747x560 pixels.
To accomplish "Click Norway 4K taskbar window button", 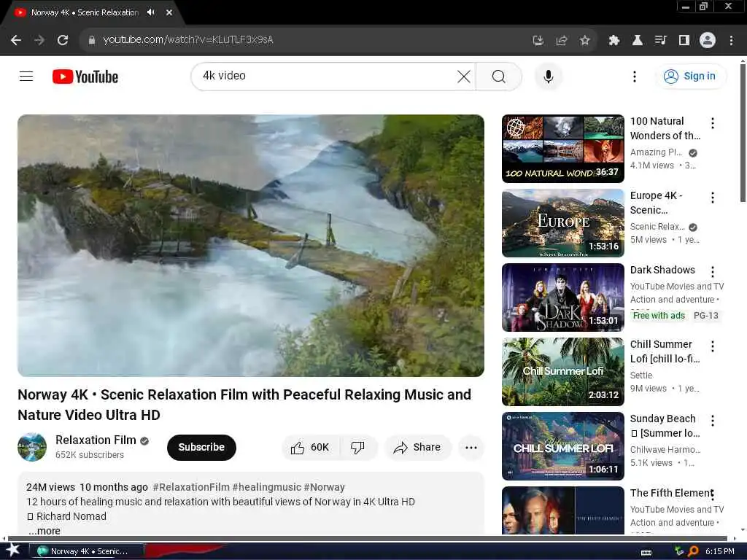I will pos(86,551).
